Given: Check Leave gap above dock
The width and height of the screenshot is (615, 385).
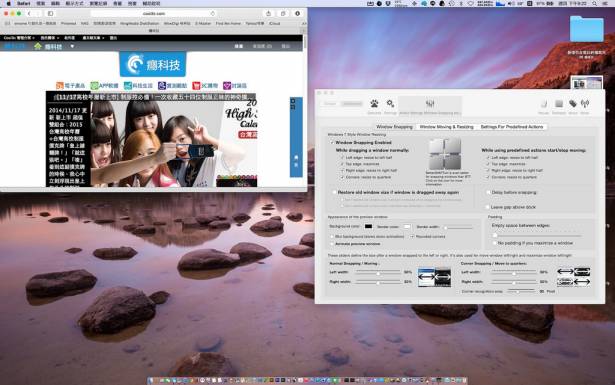Looking at the screenshot, I should pyautogui.click(x=488, y=207).
